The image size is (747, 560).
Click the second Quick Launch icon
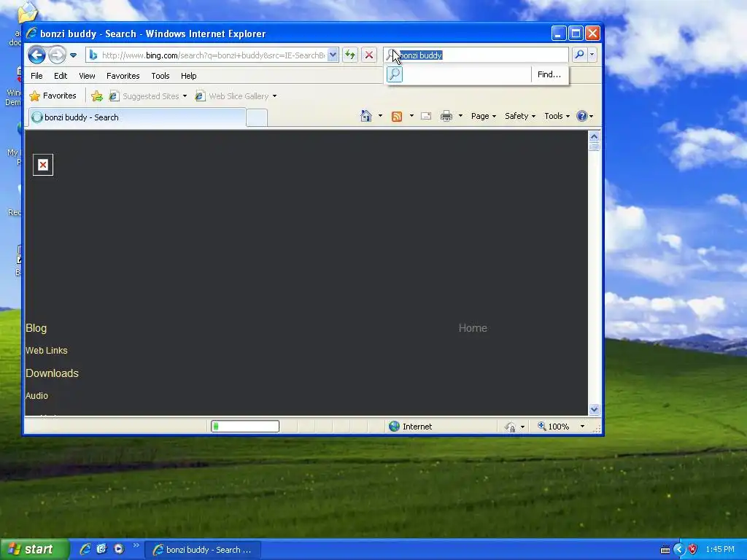pyautogui.click(x=101, y=549)
